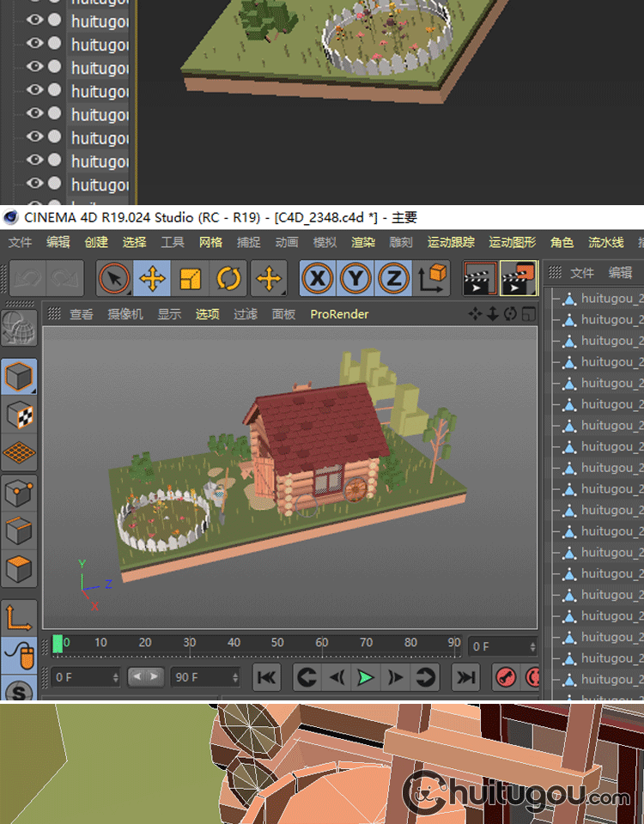Toggle Y axis lock
This screenshot has height=824, width=644.
355,279
